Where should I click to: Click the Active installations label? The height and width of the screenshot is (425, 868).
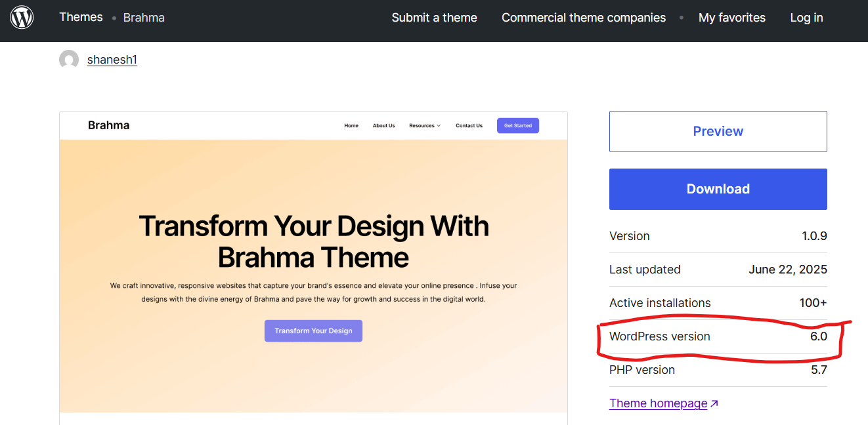(x=660, y=303)
